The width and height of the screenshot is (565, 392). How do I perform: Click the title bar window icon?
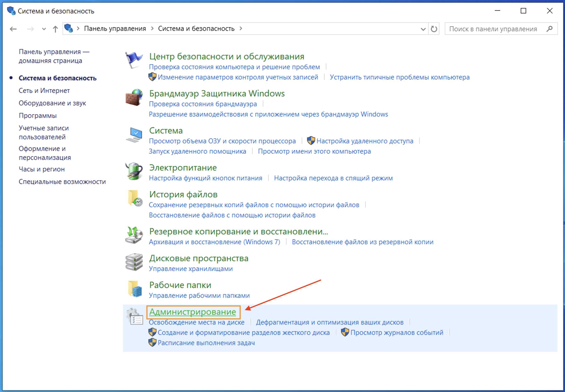click(x=11, y=11)
